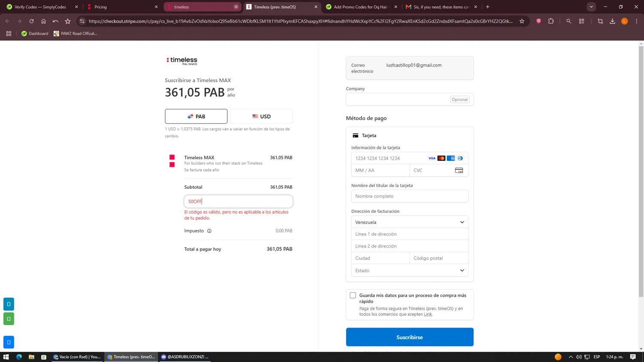Check save my data for faster checkout

353,295
